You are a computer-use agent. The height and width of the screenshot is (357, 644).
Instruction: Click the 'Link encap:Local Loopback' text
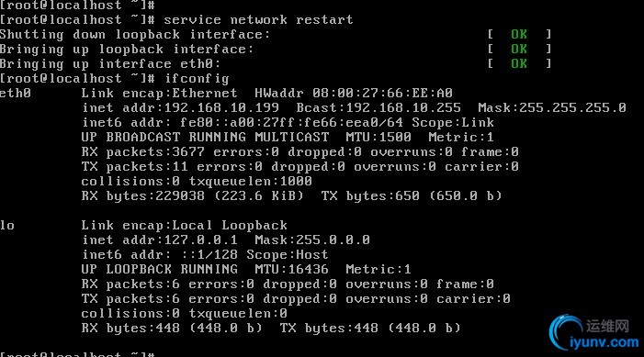pyautogui.click(x=184, y=225)
